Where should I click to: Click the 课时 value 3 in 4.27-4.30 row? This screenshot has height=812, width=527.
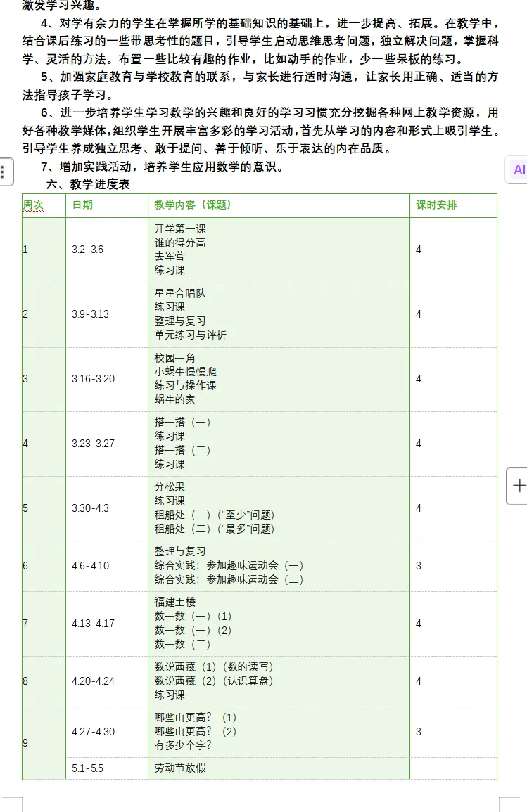(x=419, y=732)
